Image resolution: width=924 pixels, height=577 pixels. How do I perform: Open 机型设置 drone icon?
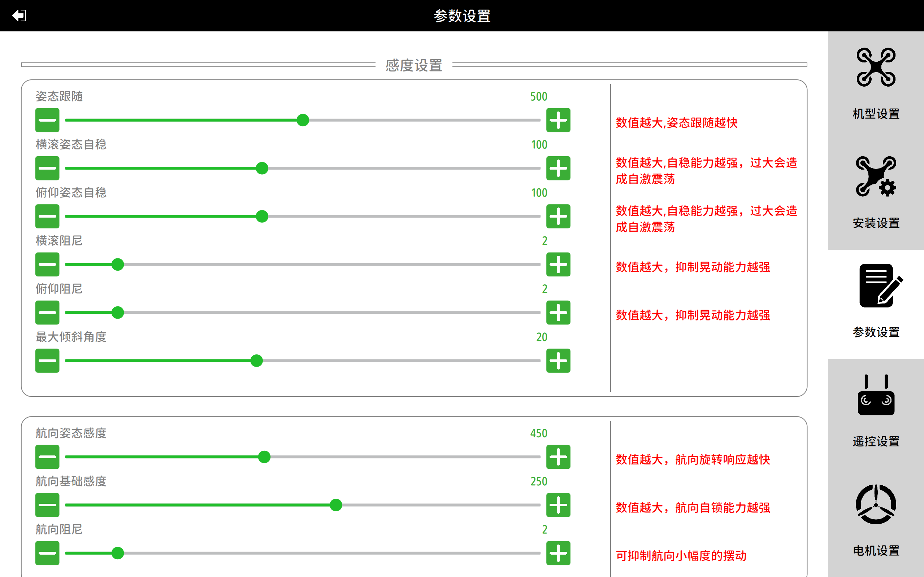click(876, 67)
